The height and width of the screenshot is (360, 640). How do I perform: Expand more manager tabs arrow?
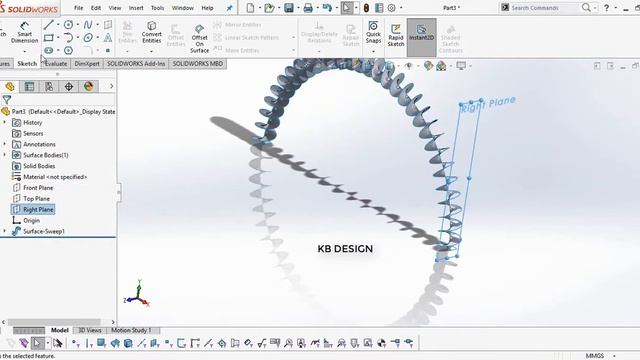click(x=111, y=86)
